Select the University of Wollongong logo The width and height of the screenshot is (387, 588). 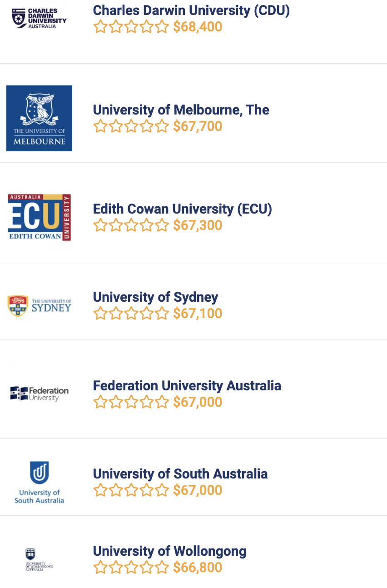39,559
